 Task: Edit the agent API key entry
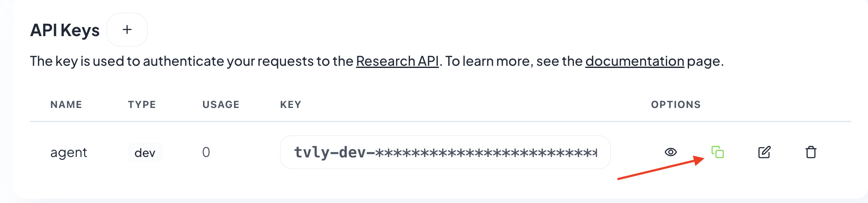[x=764, y=152]
